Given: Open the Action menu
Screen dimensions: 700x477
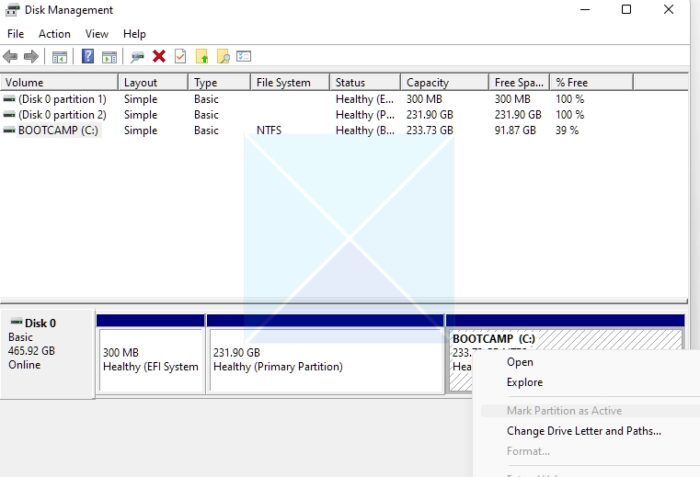Looking at the screenshot, I should (54, 34).
